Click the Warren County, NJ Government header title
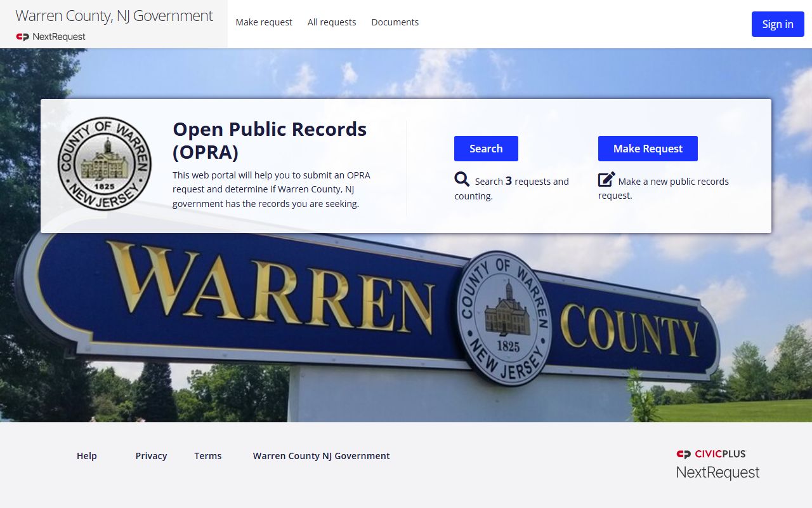The width and height of the screenshot is (812, 508). point(114,16)
